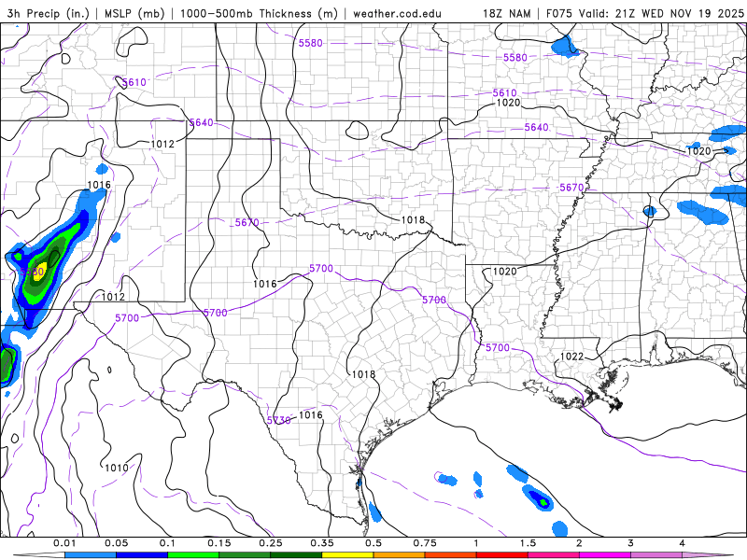Screen dimensions: 747x560
Task: Pick the light blue 0.01–0.05 colorbar segment
Action: [91, 555]
